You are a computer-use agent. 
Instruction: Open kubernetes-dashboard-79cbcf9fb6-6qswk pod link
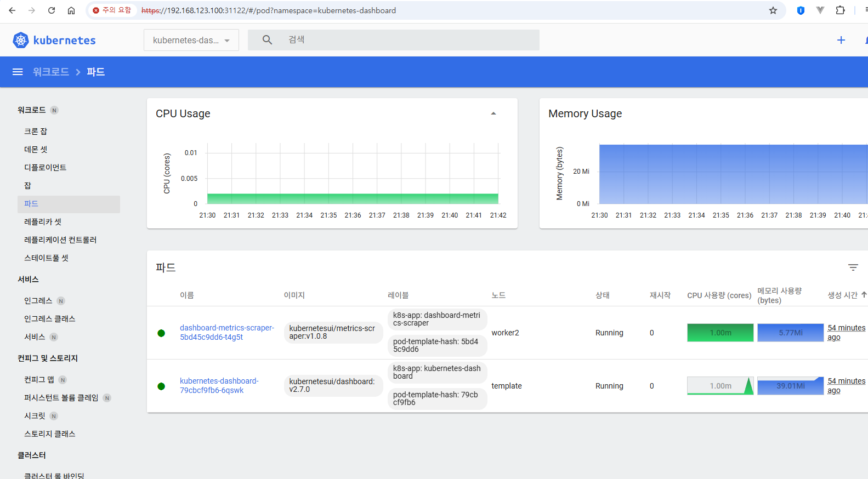[x=219, y=386]
